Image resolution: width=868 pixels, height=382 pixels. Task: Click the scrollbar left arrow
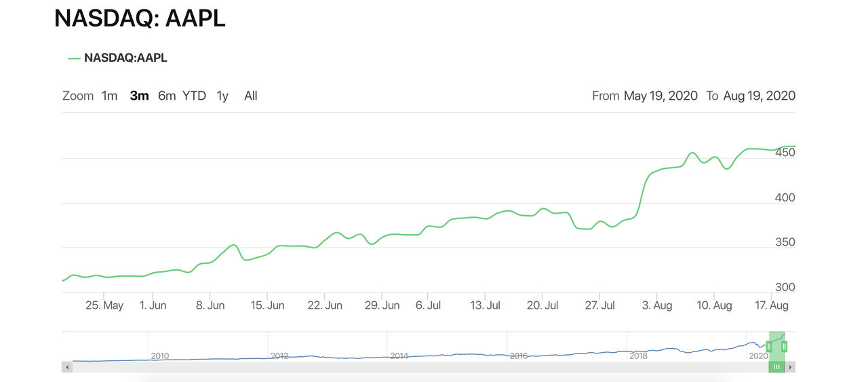pyautogui.click(x=67, y=367)
